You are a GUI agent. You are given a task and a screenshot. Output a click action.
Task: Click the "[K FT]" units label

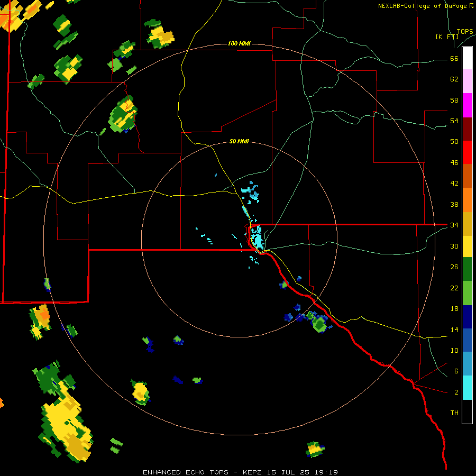click(x=447, y=37)
